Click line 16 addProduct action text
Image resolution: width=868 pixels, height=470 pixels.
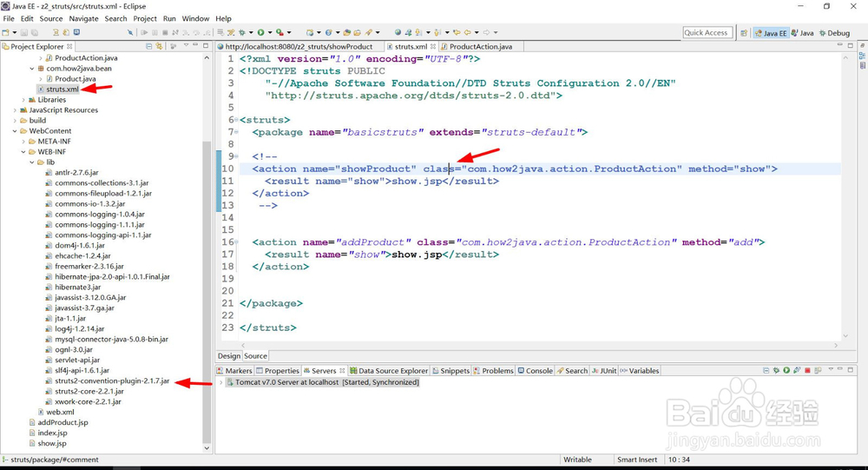tap(508, 242)
